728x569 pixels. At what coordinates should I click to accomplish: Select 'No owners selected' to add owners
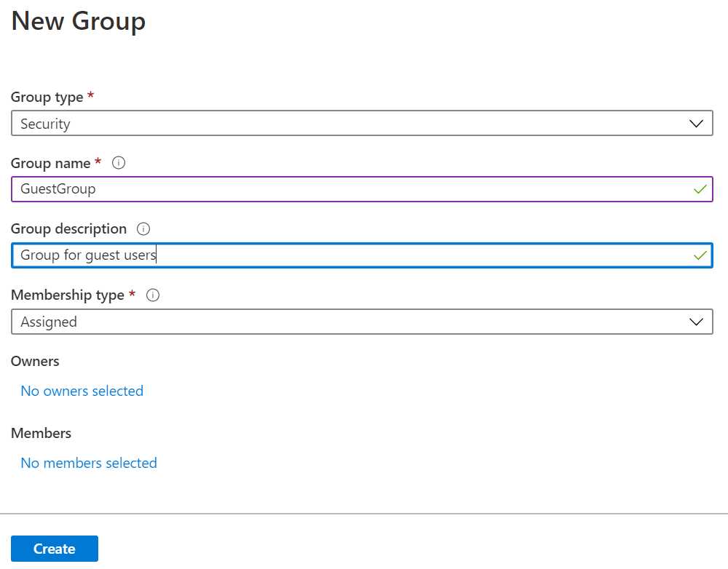[82, 391]
